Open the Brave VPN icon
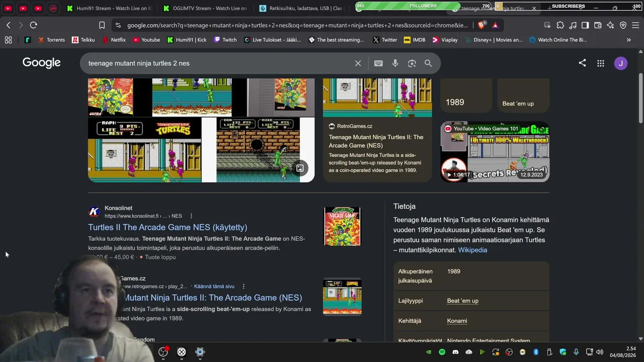The image size is (644, 362). pyautogui.click(x=623, y=25)
